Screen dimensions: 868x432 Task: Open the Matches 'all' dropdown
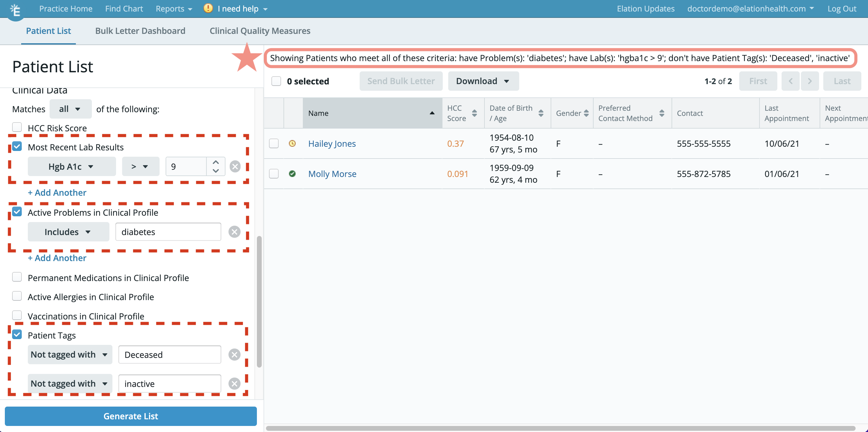(x=70, y=109)
